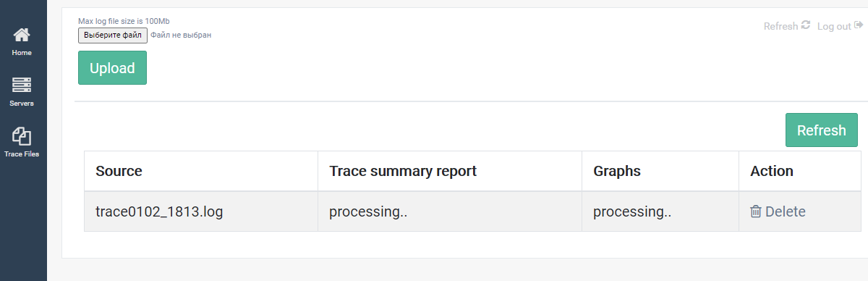This screenshot has width=868, height=281.
Task: Select the Servers label in sidebar
Action: tap(22, 104)
